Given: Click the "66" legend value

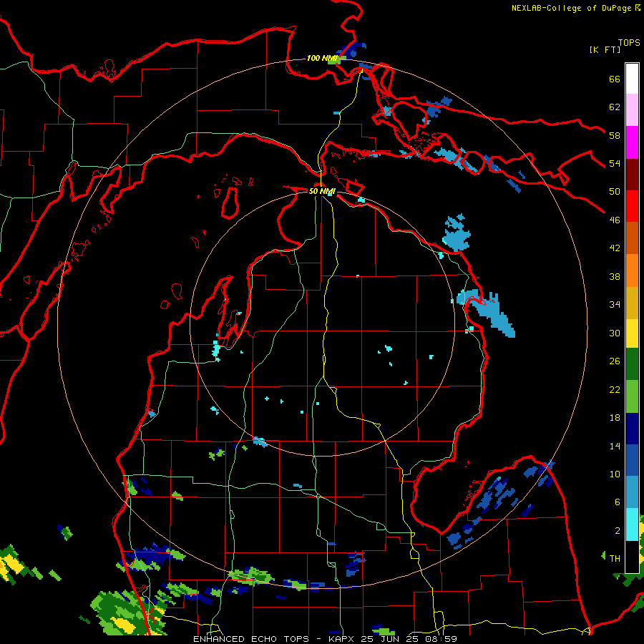Looking at the screenshot, I should pyautogui.click(x=615, y=79).
